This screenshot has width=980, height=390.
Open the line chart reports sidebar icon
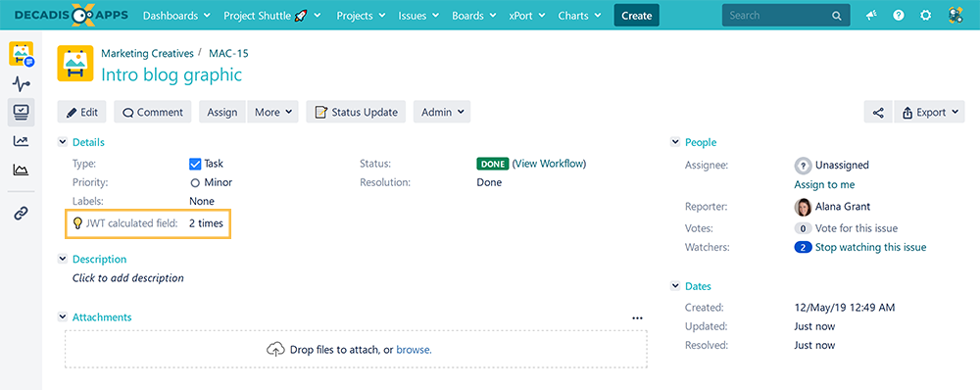coord(22,141)
